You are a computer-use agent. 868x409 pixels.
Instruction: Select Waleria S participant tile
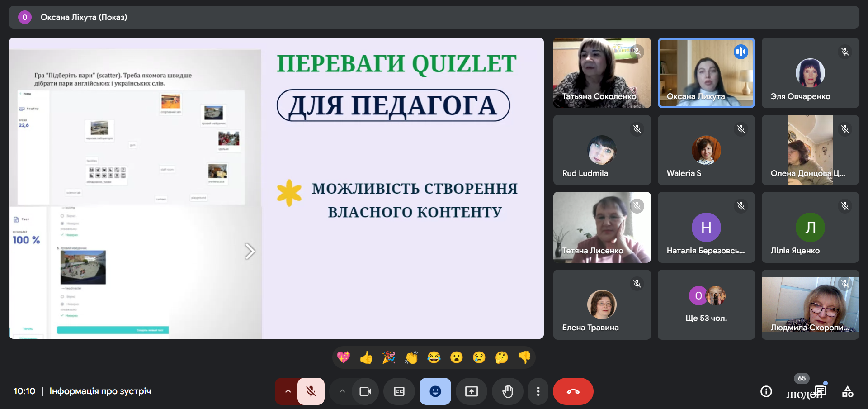pos(706,150)
